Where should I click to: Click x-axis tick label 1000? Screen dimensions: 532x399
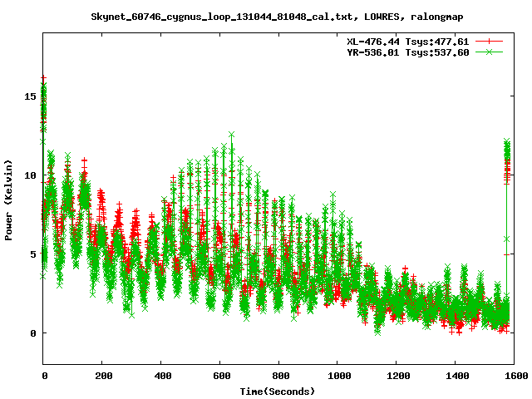(x=339, y=376)
